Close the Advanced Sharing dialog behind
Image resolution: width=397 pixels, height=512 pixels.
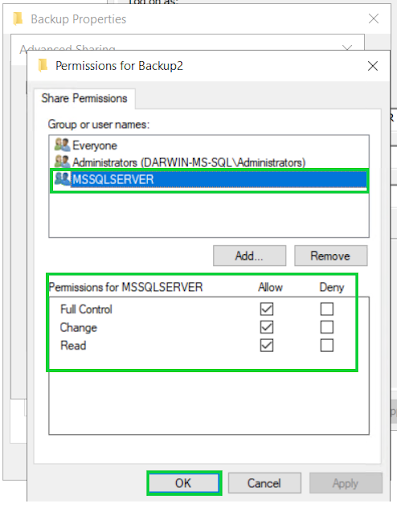click(347, 48)
